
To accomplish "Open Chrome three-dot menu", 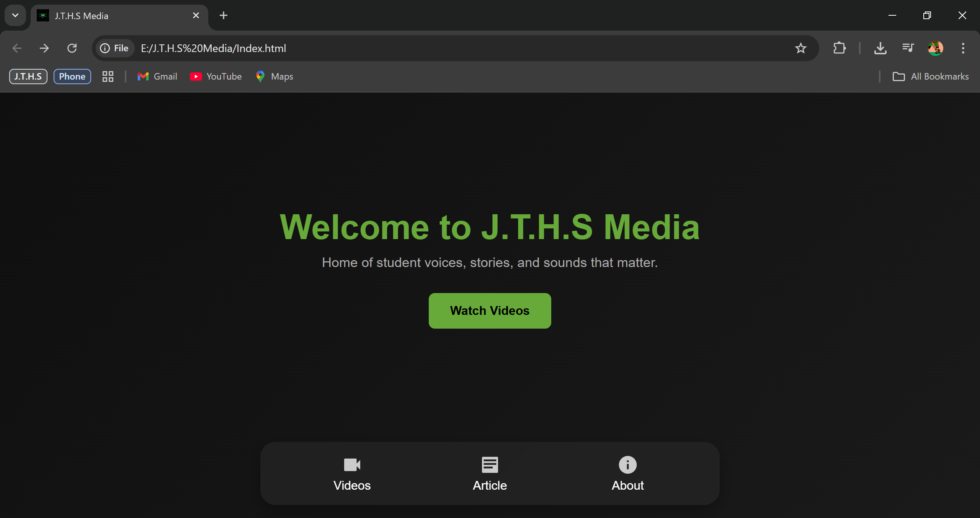I will click(x=963, y=48).
